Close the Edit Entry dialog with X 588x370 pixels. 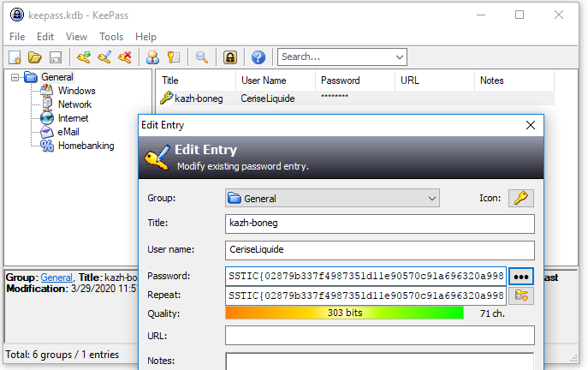click(531, 125)
